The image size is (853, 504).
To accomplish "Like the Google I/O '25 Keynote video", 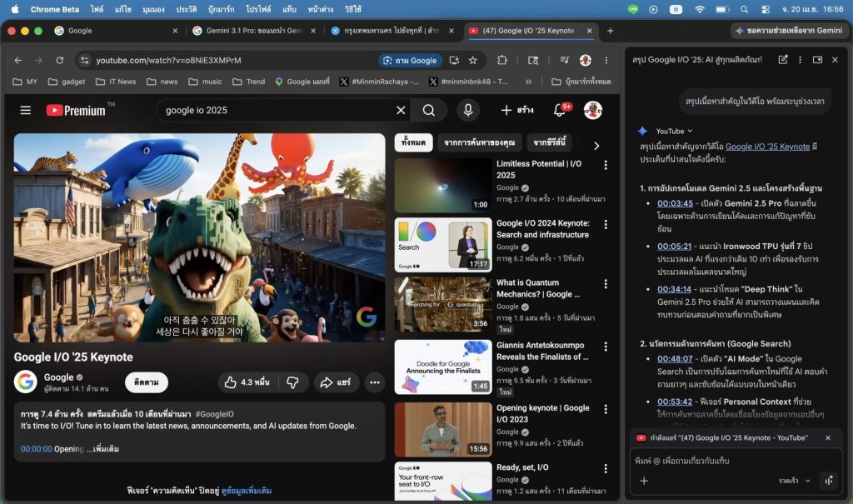I will click(x=246, y=382).
